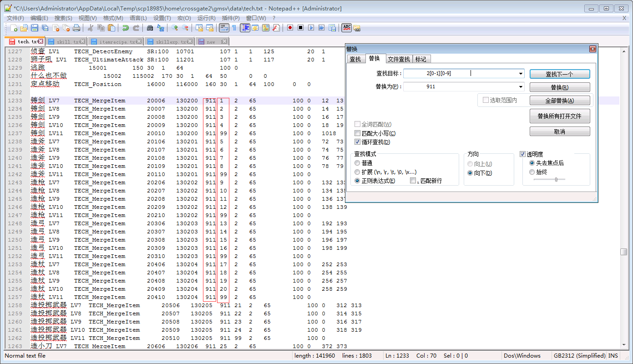Image resolution: width=633 pixels, height=364 pixels.
Task: Click the Find binoculars toolbar icon
Action: click(150, 28)
